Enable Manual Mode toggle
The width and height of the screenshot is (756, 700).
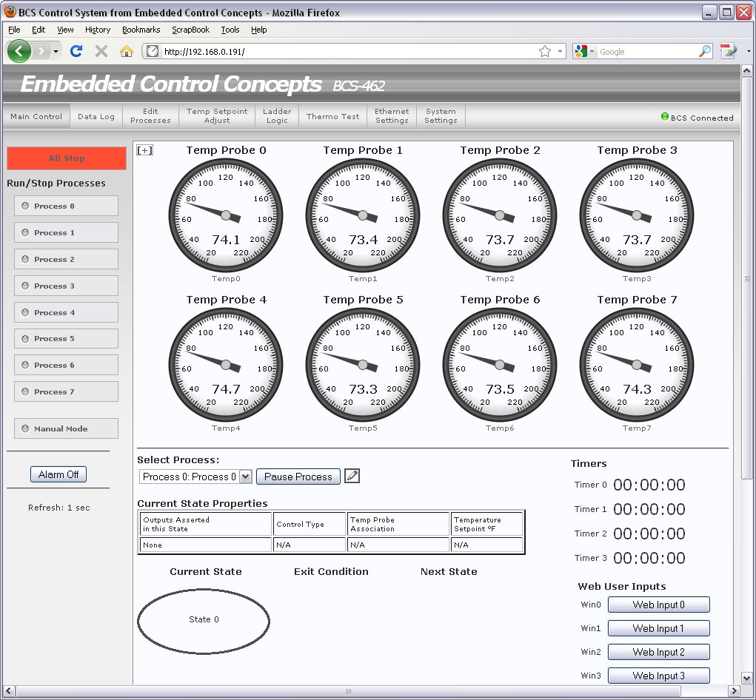pos(66,428)
